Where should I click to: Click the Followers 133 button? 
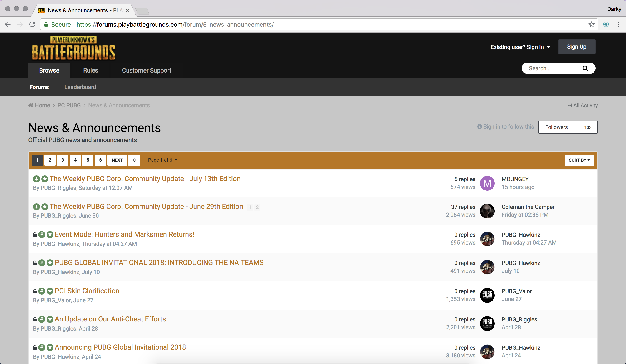point(568,127)
